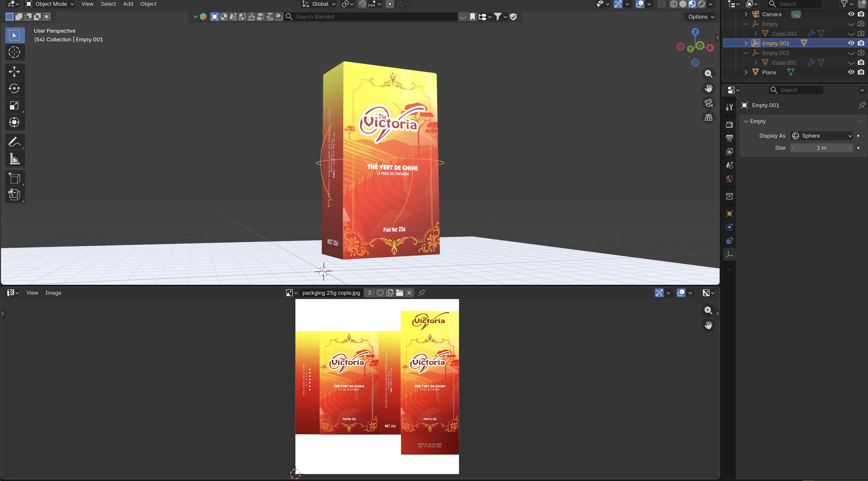Toggle proportional editing in header
868x481 pixels.
pos(390,4)
